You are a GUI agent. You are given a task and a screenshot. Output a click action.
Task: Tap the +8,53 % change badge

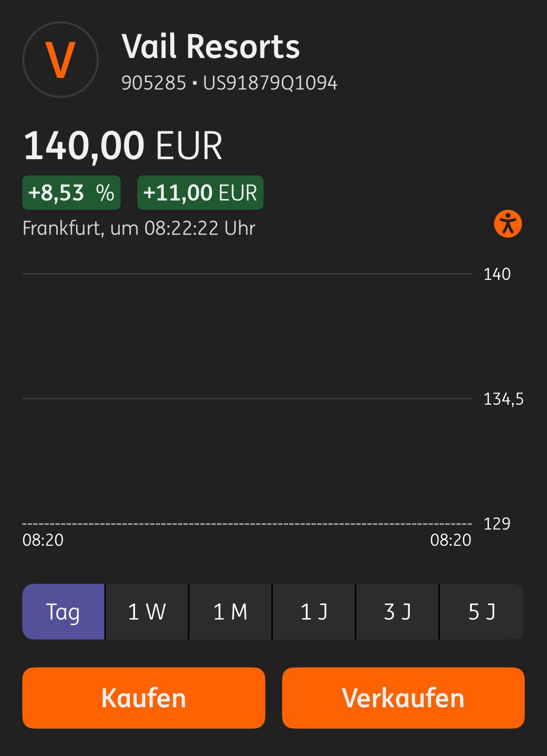(71, 193)
